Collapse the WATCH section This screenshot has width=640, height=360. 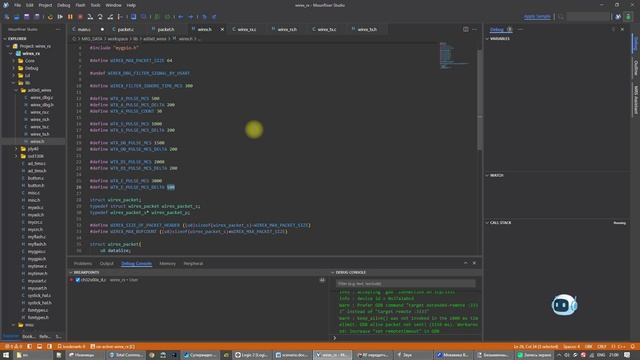tap(496, 176)
